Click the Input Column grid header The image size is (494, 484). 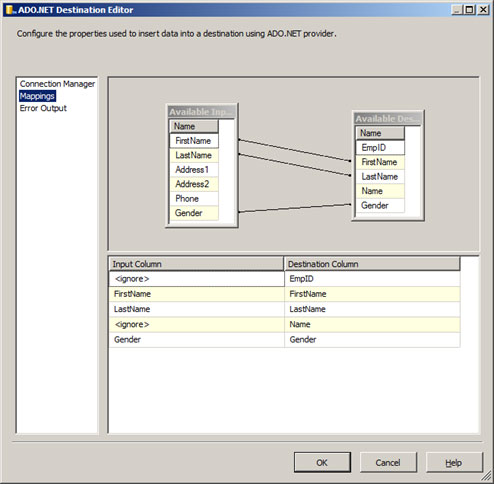point(197,264)
